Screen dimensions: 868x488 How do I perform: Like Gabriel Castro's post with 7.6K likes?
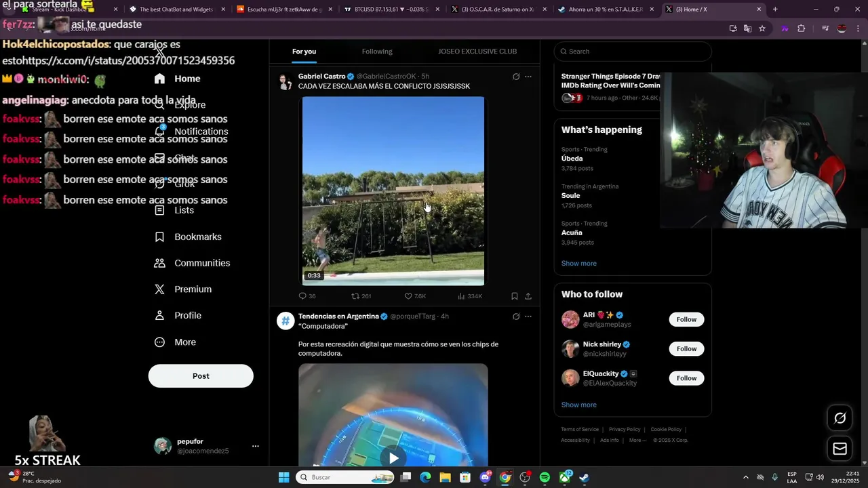tap(415, 296)
